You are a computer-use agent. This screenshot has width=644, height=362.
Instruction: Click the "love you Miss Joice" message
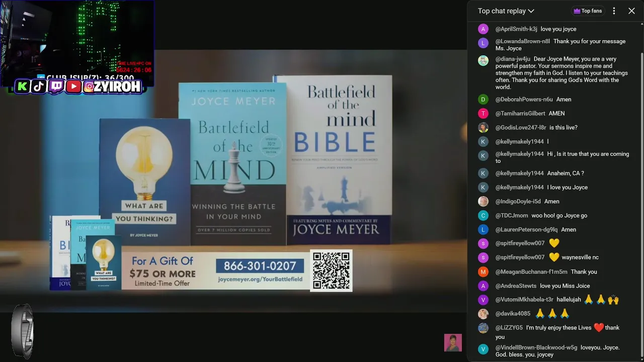[565, 286]
